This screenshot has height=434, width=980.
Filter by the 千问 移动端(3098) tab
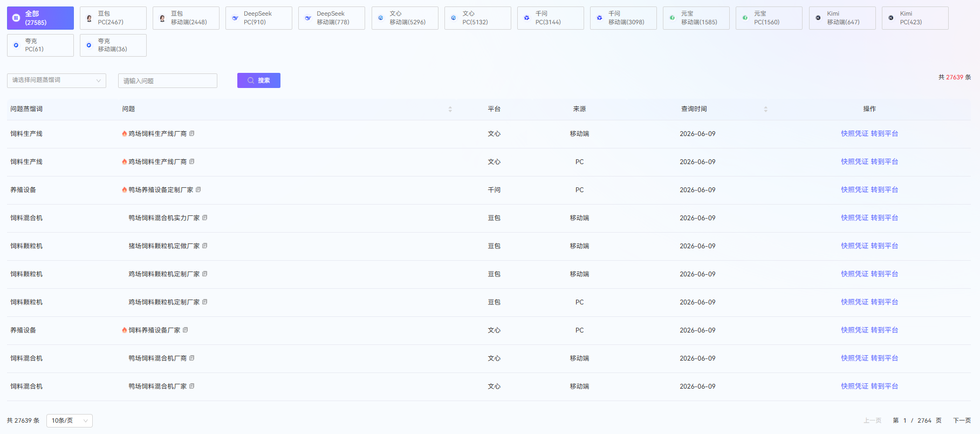[623, 18]
